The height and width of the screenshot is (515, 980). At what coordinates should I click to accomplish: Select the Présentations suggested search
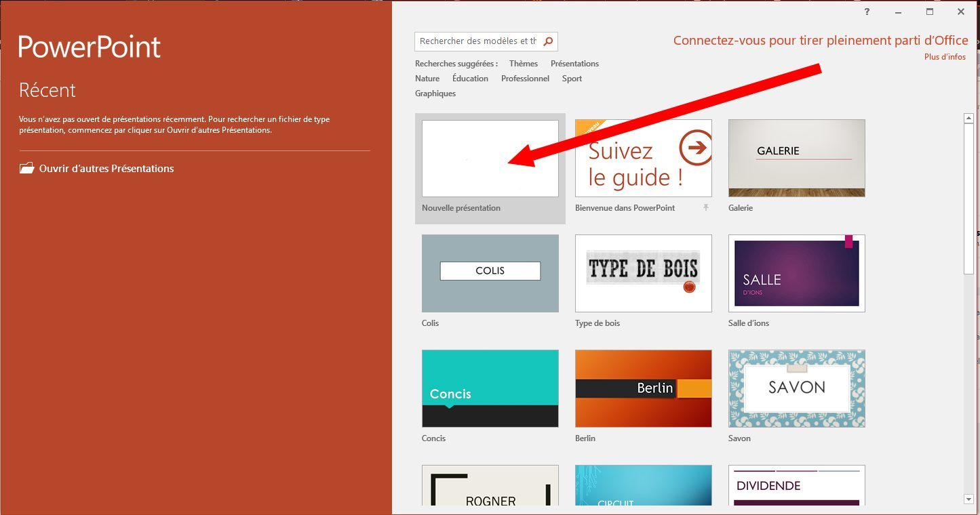coord(574,64)
